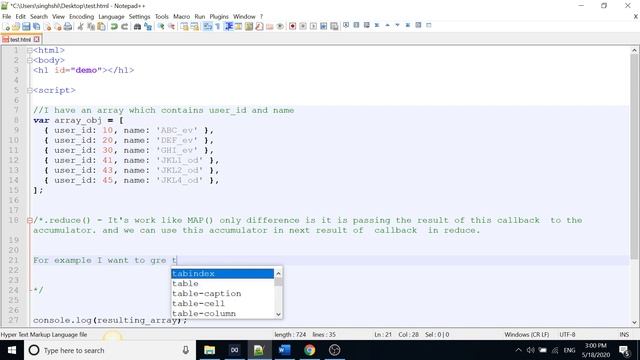This screenshot has height=360, width=640.
Task: Close the document via the toolbar Close icon
Action: (x=47, y=27)
